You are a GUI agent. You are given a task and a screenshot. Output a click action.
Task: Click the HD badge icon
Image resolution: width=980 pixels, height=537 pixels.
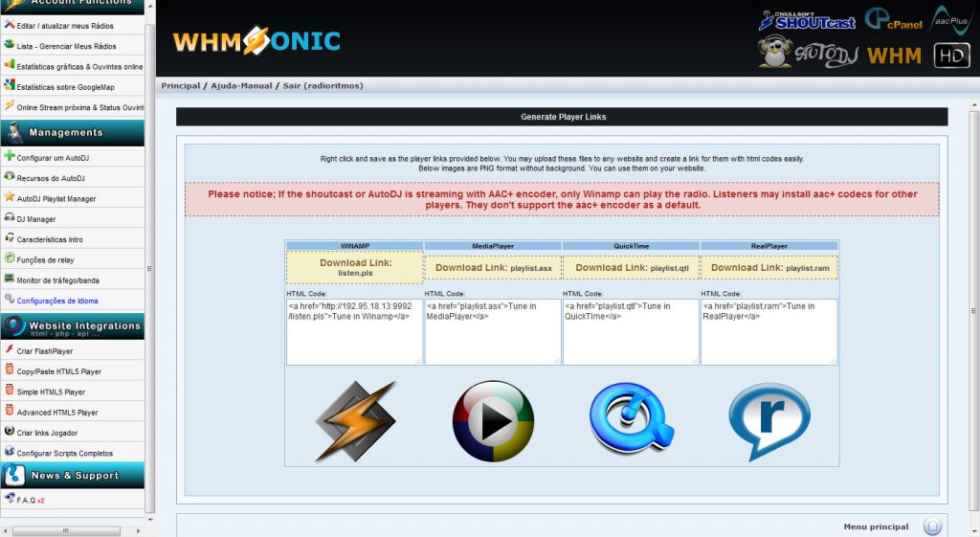pyautogui.click(x=951, y=56)
